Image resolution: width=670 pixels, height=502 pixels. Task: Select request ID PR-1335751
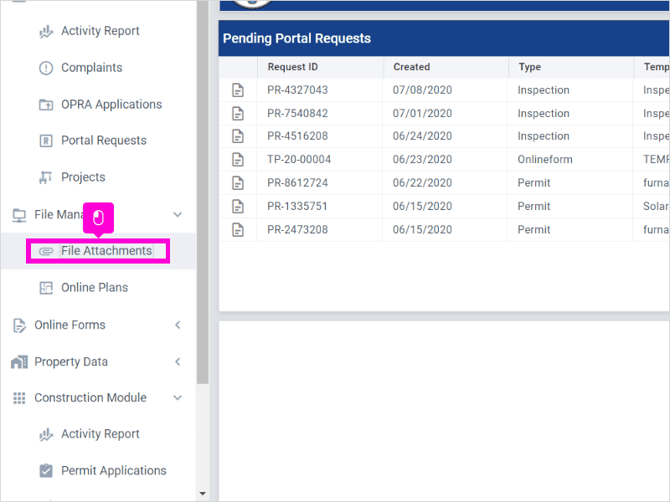tap(297, 206)
